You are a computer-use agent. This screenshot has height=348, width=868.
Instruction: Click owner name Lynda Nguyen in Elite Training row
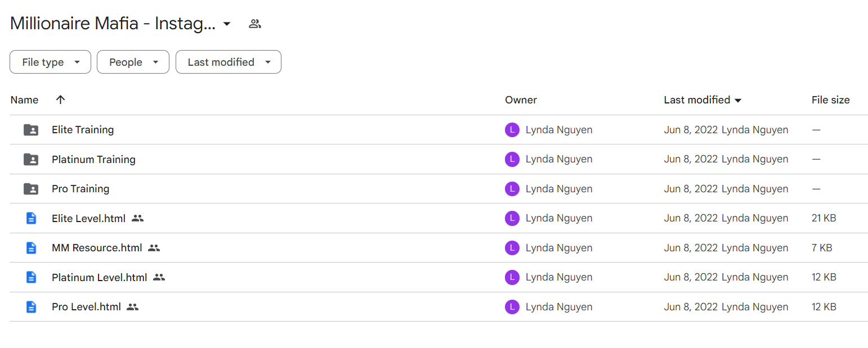(559, 130)
